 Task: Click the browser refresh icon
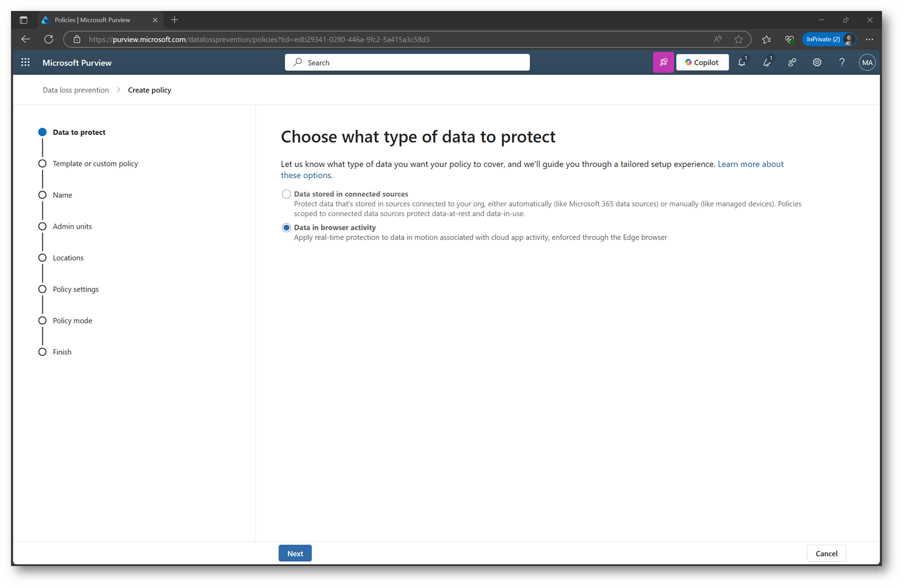click(x=49, y=39)
